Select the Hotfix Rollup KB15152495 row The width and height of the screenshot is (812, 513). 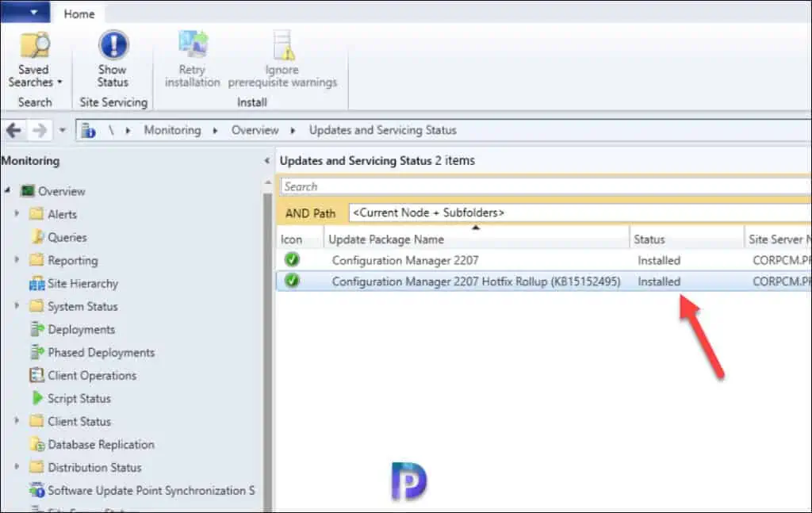pos(544,281)
